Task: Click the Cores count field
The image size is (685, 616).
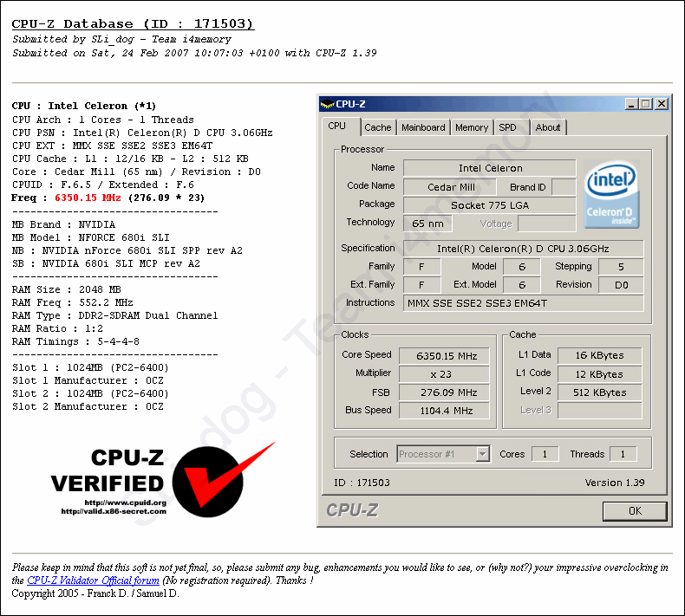Action: tap(545, 454)
